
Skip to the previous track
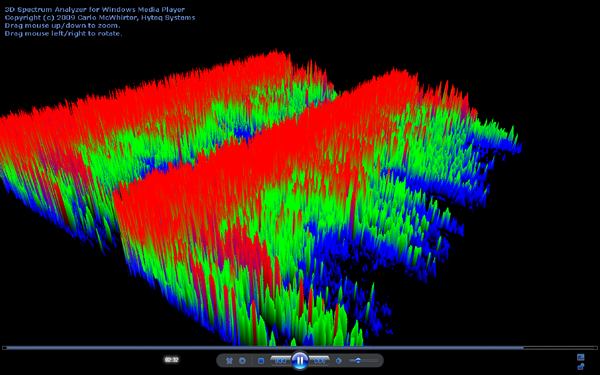point(280,360)
